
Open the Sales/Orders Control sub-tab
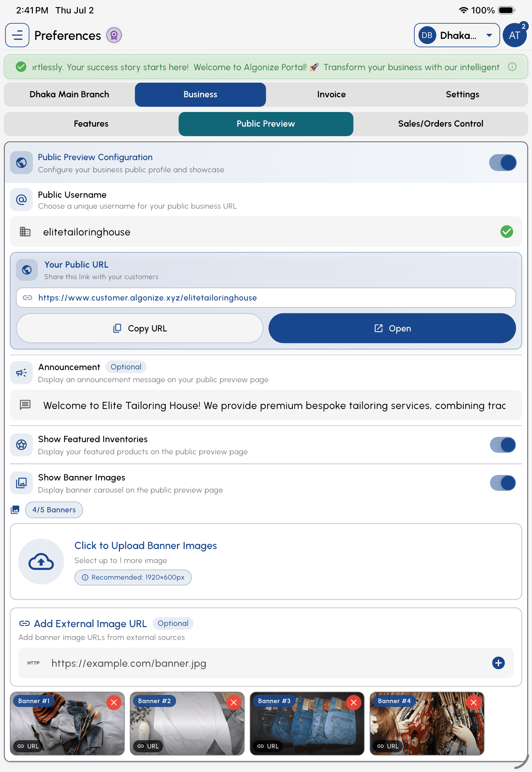pos(440,124)
